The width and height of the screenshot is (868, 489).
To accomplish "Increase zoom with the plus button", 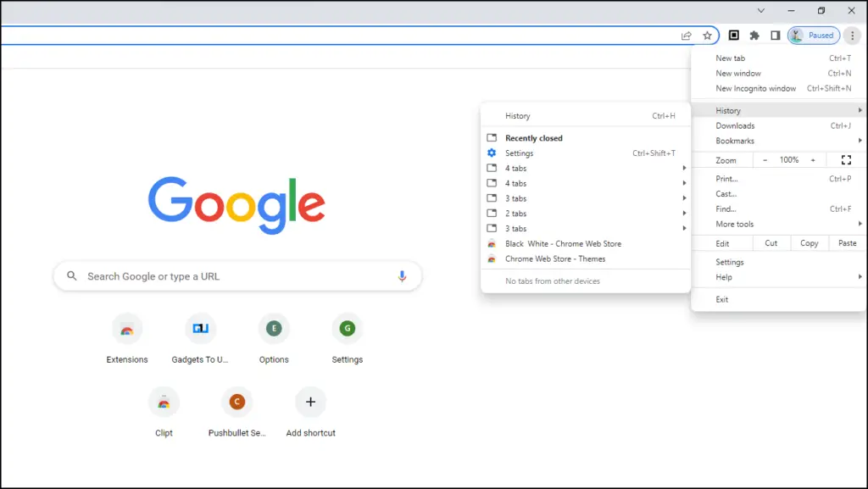I will [x=813, y=160].
